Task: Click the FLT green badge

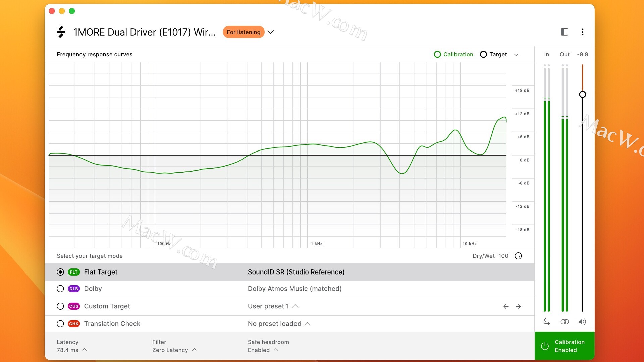Action: point(74,272)
